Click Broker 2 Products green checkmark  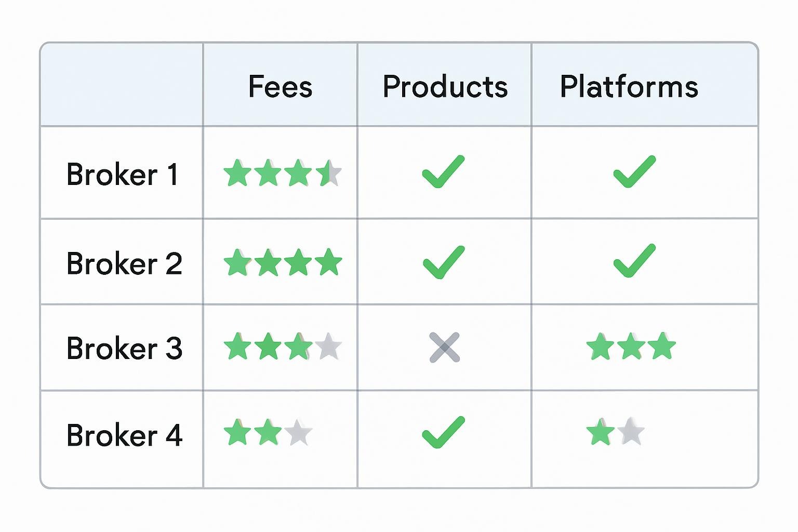[443, 261]
